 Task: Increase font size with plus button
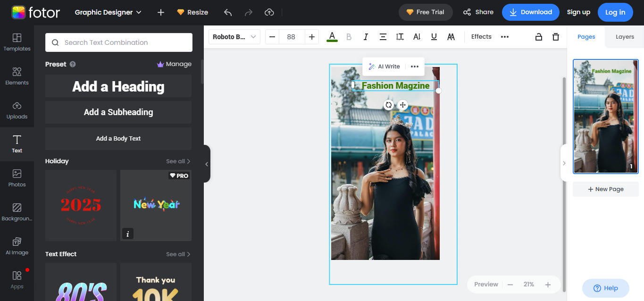pyautogui.click(x=312, y=37)
